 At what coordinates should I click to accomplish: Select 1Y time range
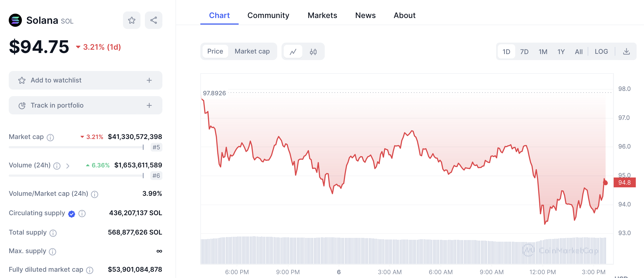click(561, 52)
